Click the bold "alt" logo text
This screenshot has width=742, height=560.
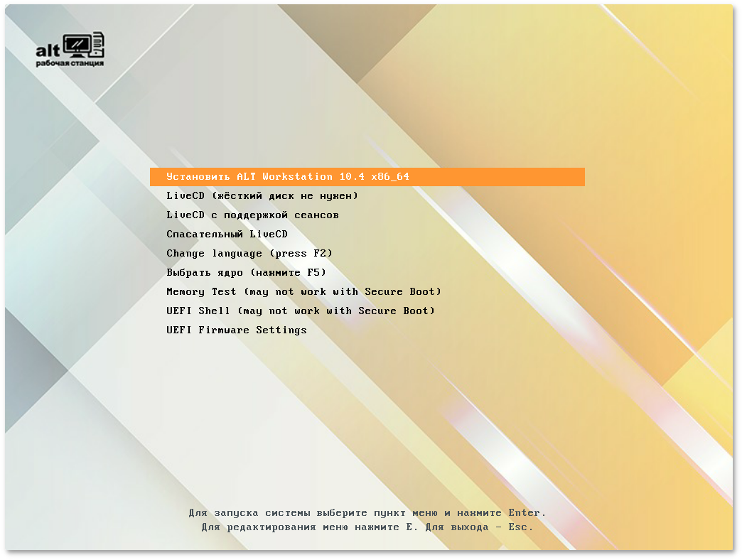(48, 50)
